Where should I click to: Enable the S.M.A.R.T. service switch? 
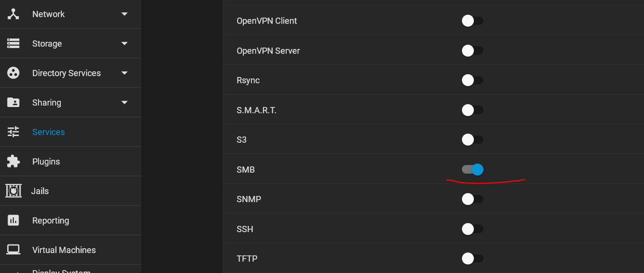472,110
